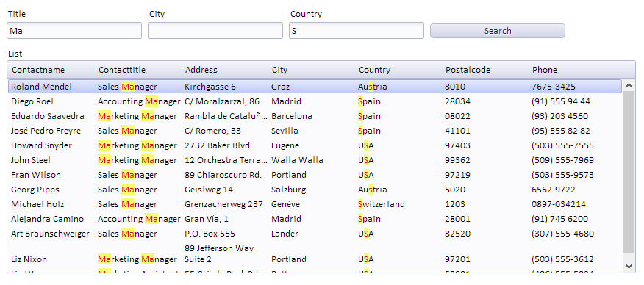The height and width of the screenshot is (285, 644).
Task: Click phone number 0897-034214
Action: click(559, 204)
